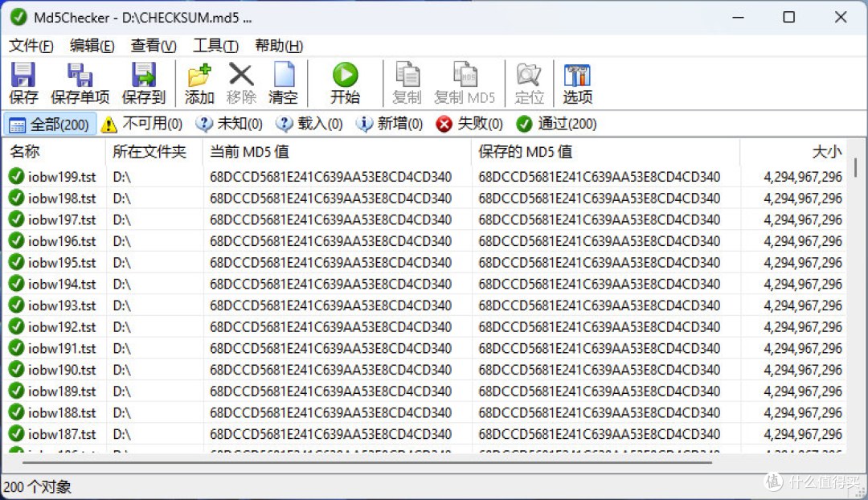Open the 编辑(E) menu
The image size is (868, 500).
[92, 45]
